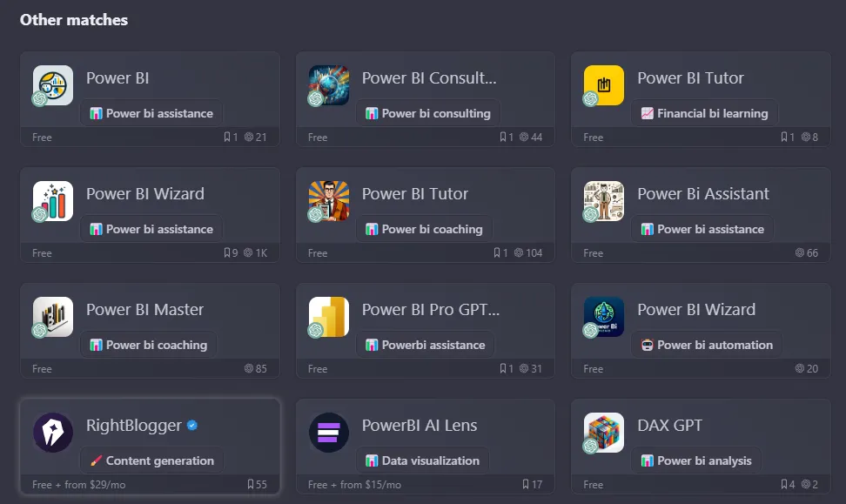Click the usage count icon next to 20
The height and width of the screenshot is (504, 846).
(x=800, y=368)
